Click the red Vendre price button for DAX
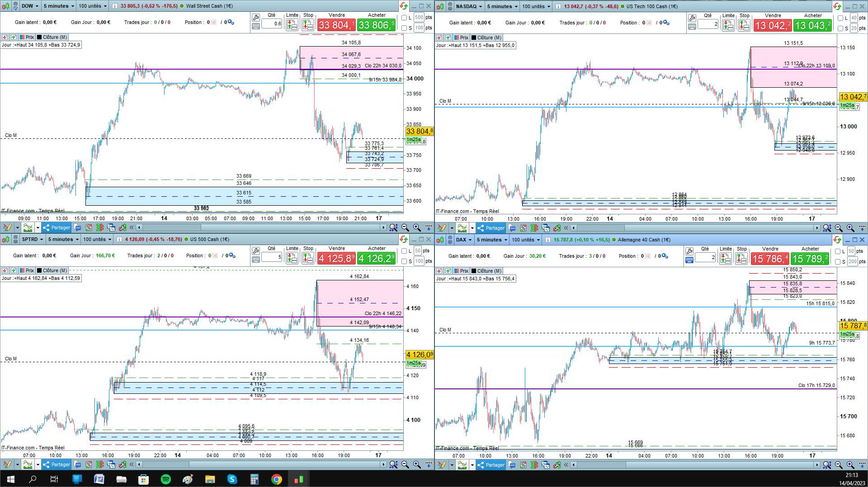 click(x=770, y=259)
